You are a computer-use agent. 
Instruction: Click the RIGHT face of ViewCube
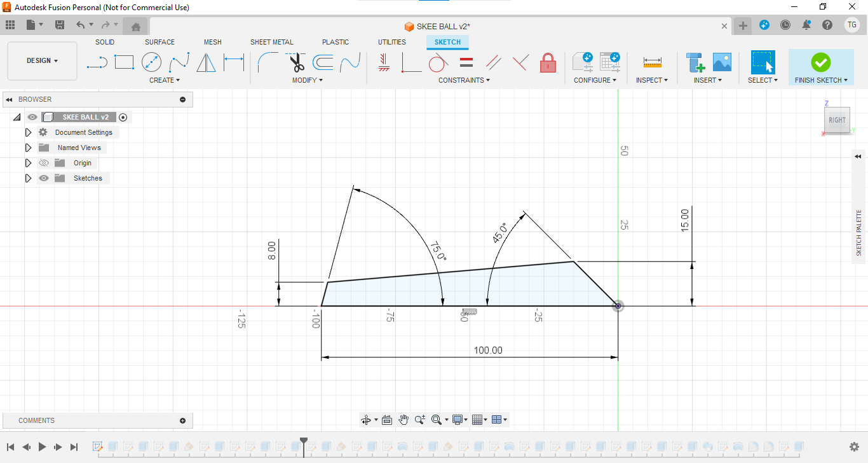(837, 120)
